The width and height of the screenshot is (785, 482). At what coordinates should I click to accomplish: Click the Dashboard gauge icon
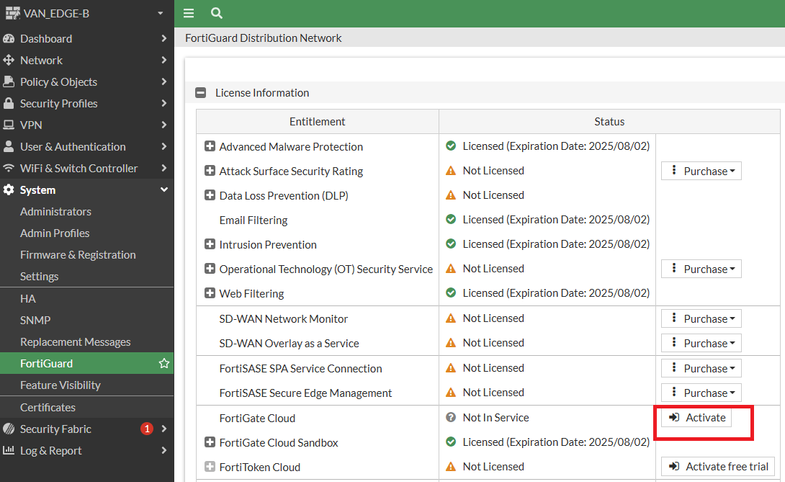tap(9, 39)
